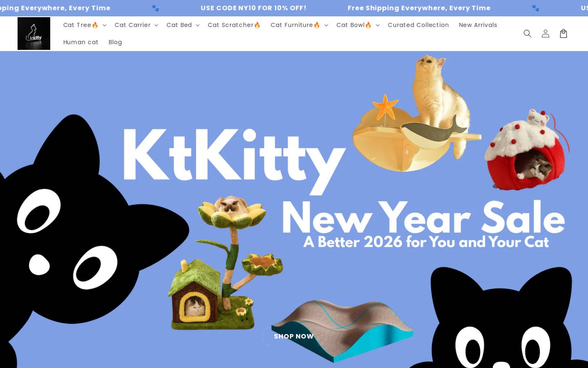Expand the Cat Carrier dropdown chevron
The height and width of the screenshot is (368, 588).
(156, 25)
